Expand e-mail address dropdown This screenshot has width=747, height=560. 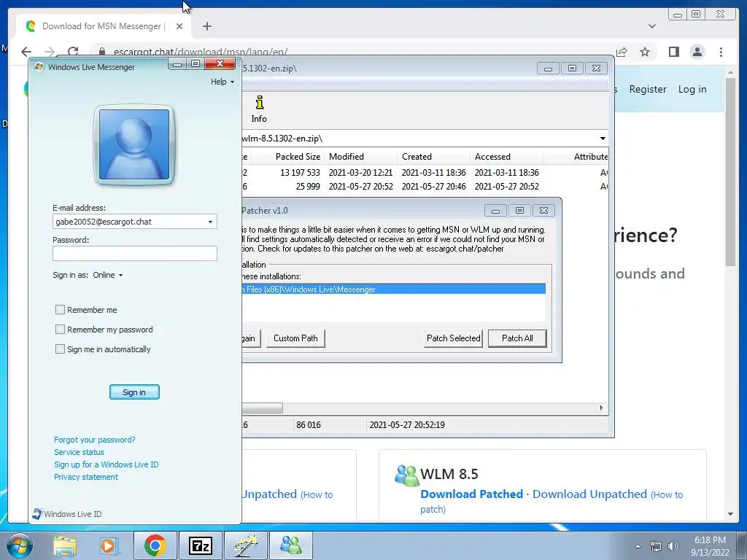pos(210,222)
